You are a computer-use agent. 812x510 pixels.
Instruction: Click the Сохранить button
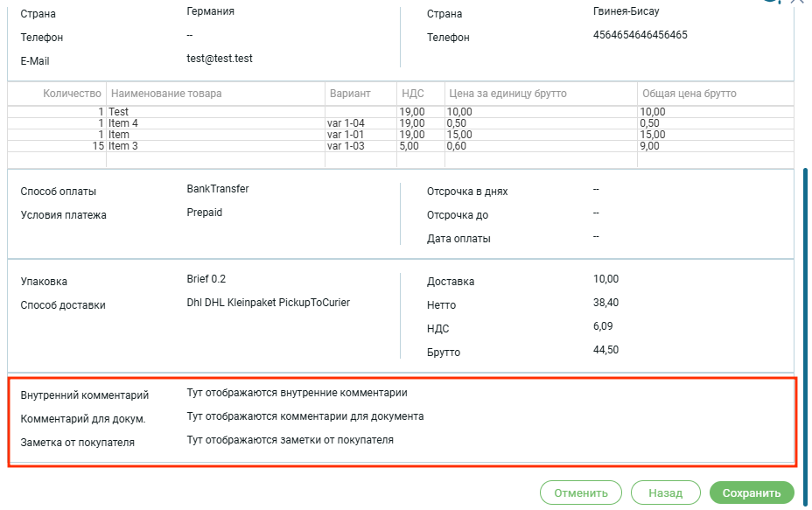point(752,493)
